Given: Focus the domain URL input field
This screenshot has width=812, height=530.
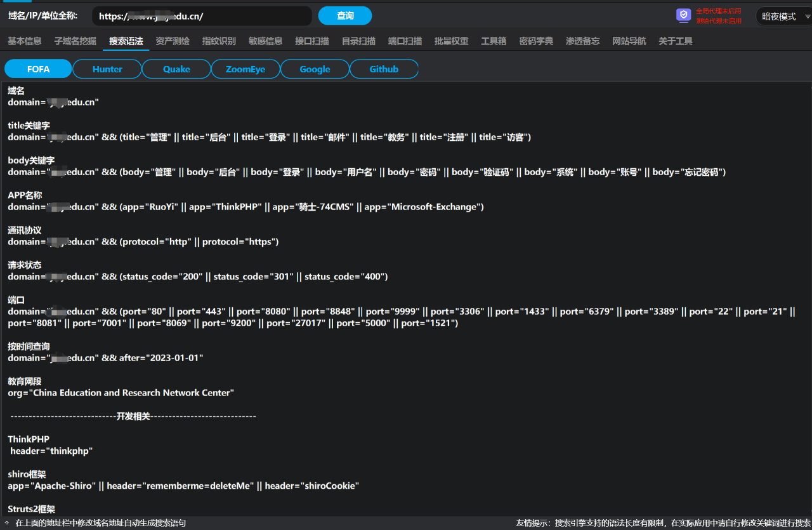Looking at the screenshot, I should (x=202, y=16).
